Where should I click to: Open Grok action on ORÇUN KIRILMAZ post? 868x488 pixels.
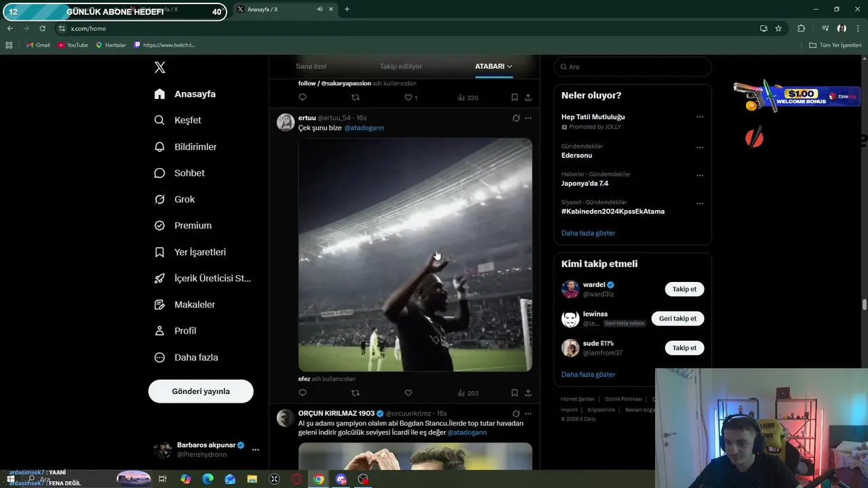(516, 413)
